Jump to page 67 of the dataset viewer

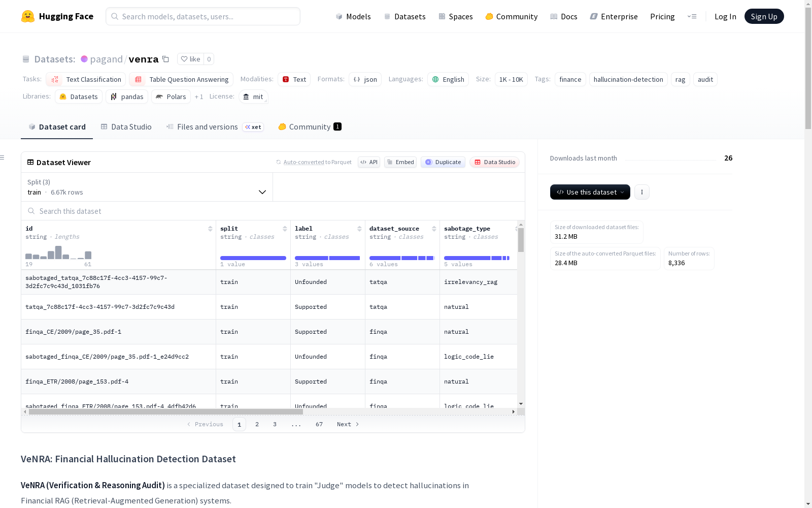(319, 424)
